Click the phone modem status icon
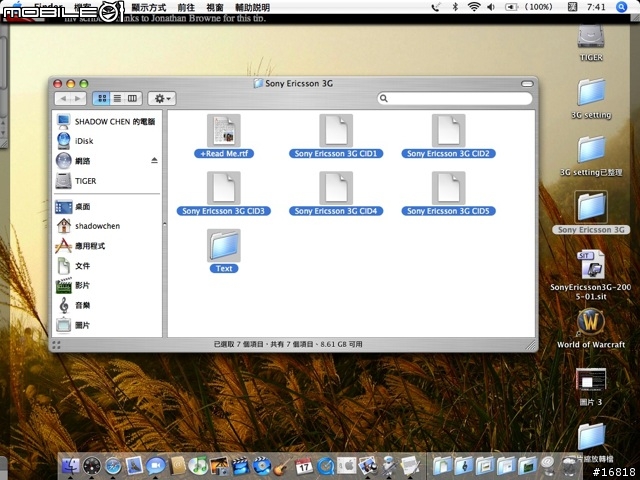This screenshot has width=640, height=480. point(436,7)
